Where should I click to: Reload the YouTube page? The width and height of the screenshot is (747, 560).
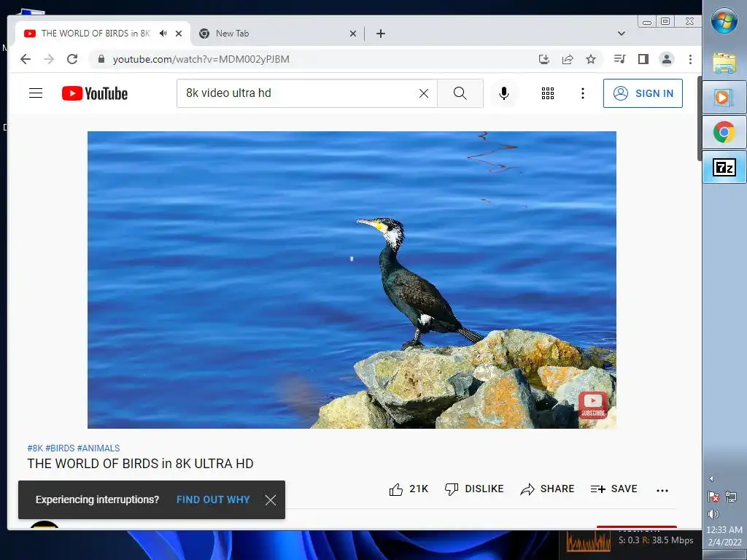pyautogui.click(x=72, y=59)
